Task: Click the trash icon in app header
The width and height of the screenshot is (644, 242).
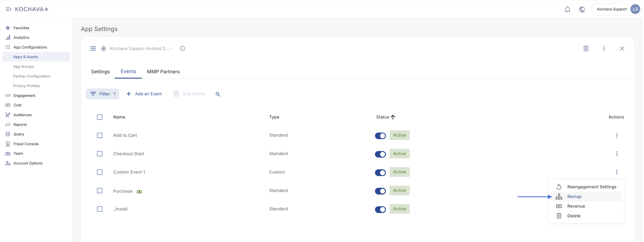Action: [586, 48]
